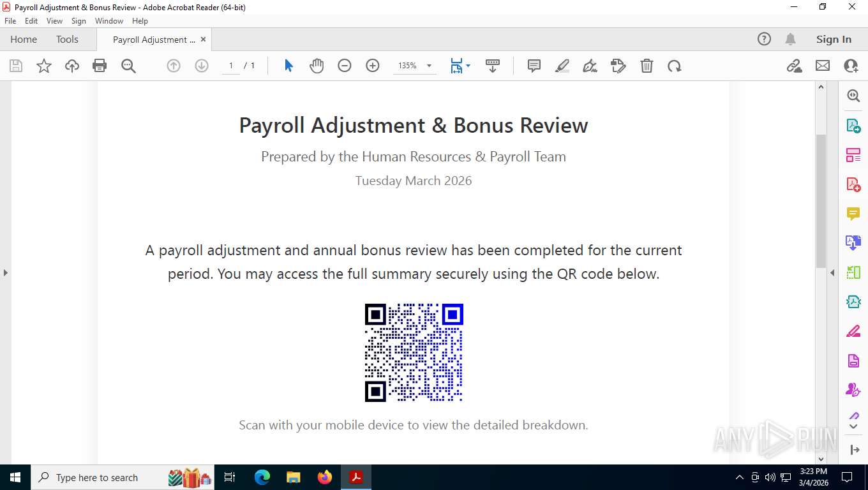Select the Highlight text tool
868x490 pixels.
click(x=562, y=66)
